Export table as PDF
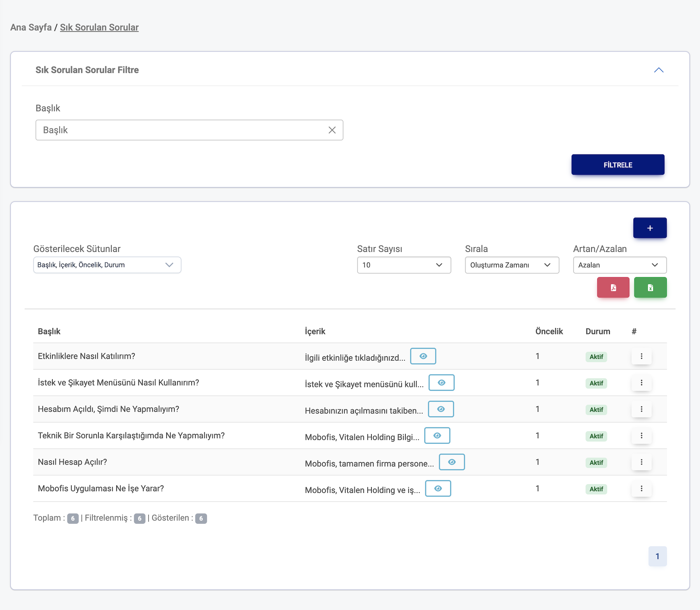 [x=613, y=288]
